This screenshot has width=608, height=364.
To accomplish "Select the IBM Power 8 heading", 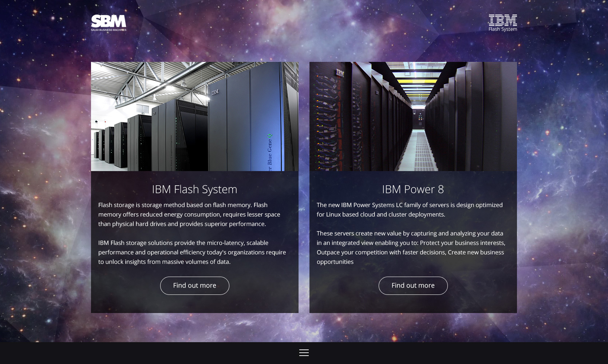I will click(413, 189).
